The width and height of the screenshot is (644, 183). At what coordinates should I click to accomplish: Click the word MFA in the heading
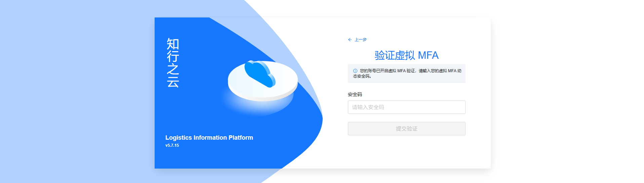428,55
